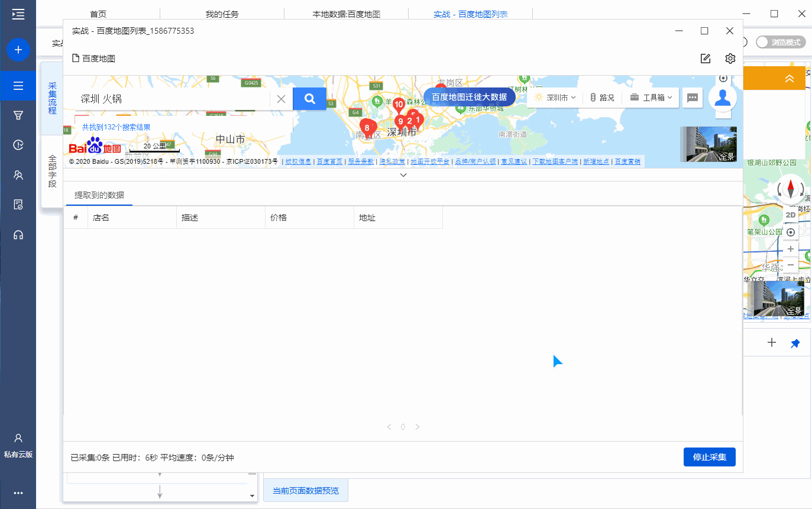The width and height of the screenshot is (812, 509).
Task: Click the edit pencil icon in collection window
Action: (705, 59)
